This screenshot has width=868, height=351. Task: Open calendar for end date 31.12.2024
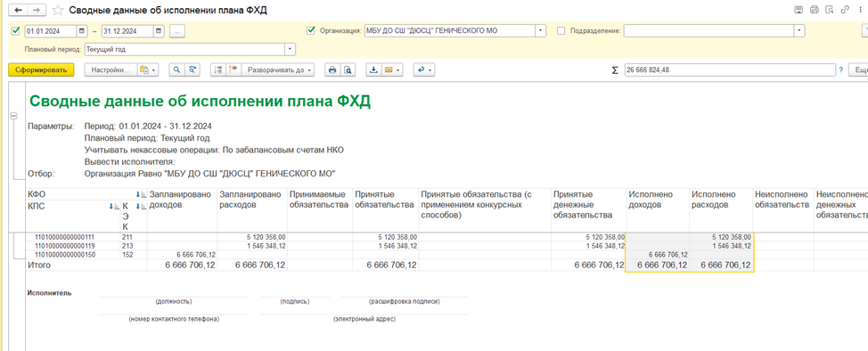pos(159,31)
